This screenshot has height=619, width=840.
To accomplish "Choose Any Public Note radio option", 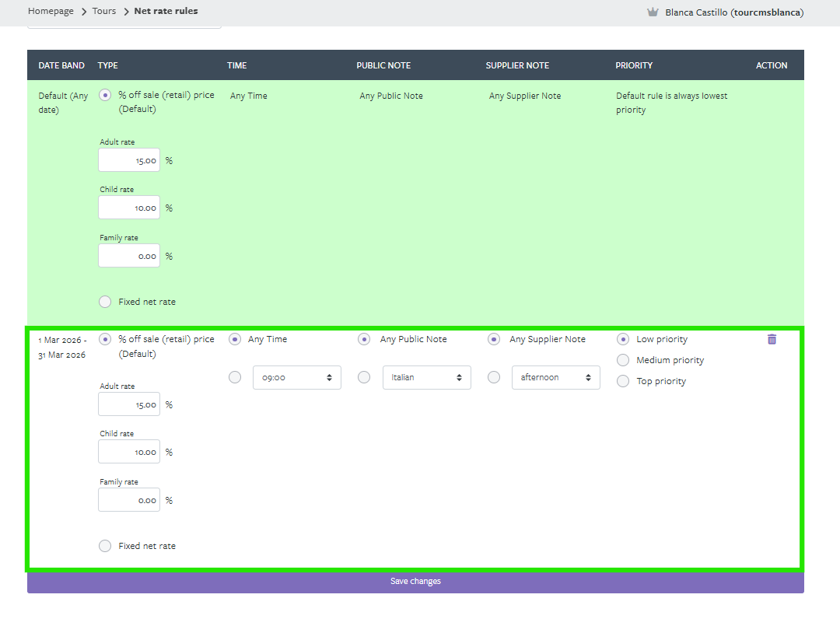I will pos(364,340).
